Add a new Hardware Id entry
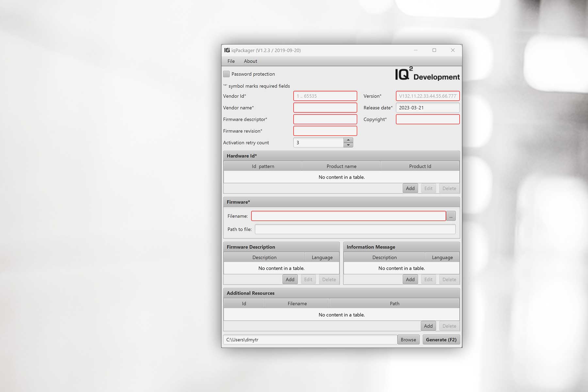Viewport: 588px width, 392px height. (x=410, y=188)
